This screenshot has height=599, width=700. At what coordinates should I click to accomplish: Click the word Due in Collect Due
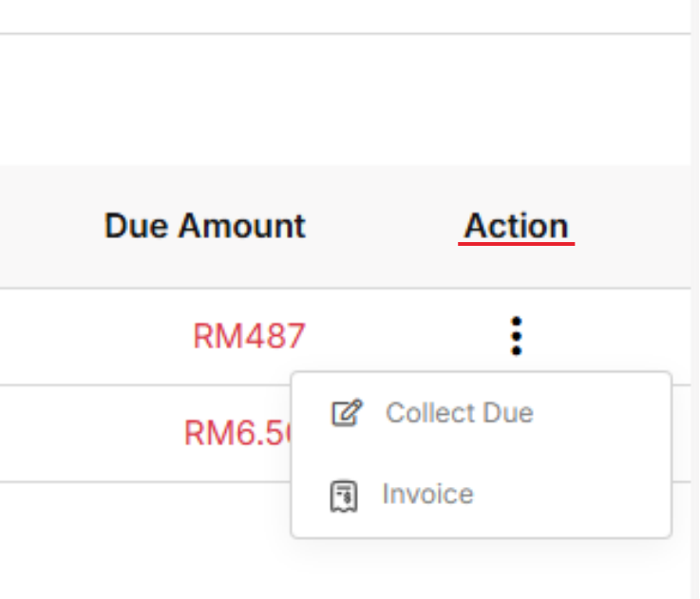click(x=511, y=414)
